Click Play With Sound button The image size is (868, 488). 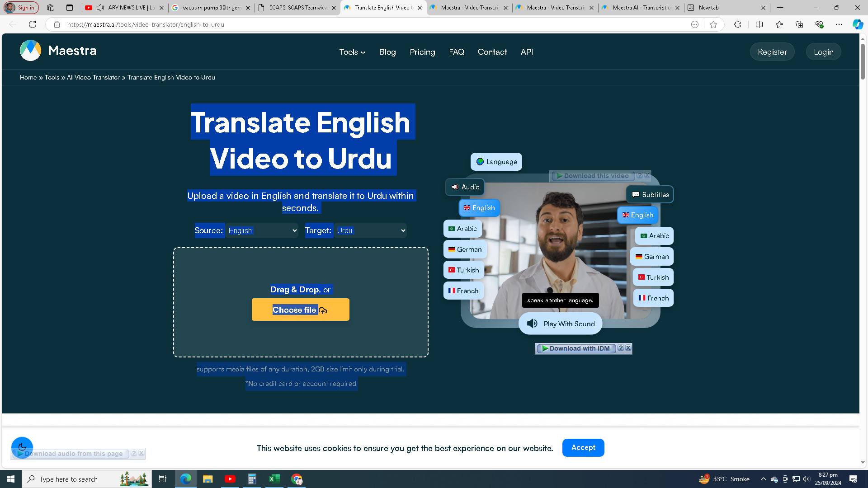pos(560,324)
